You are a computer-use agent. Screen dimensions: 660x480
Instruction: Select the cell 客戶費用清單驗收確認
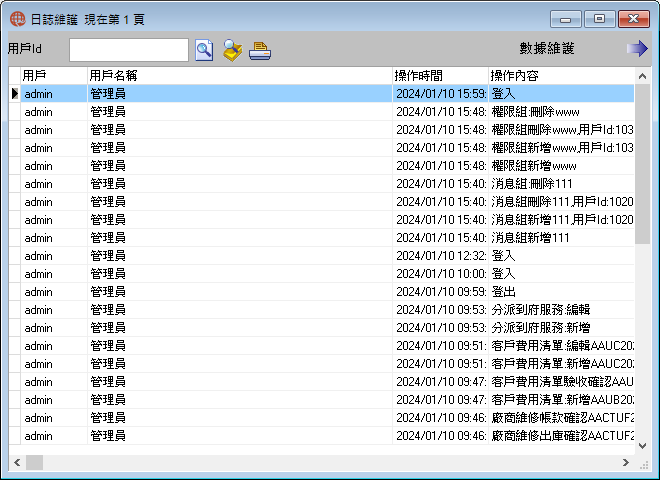(562, 382)
